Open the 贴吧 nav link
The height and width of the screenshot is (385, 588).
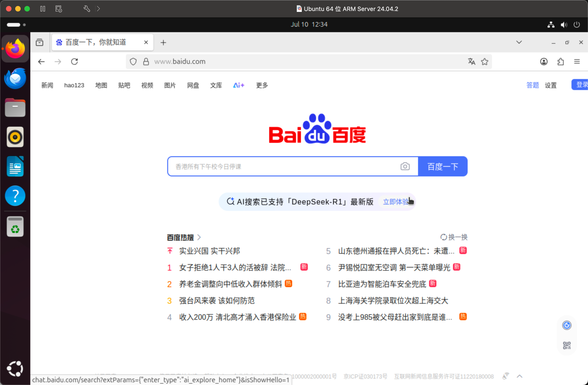pyautogui.click(x=124, y=85)
